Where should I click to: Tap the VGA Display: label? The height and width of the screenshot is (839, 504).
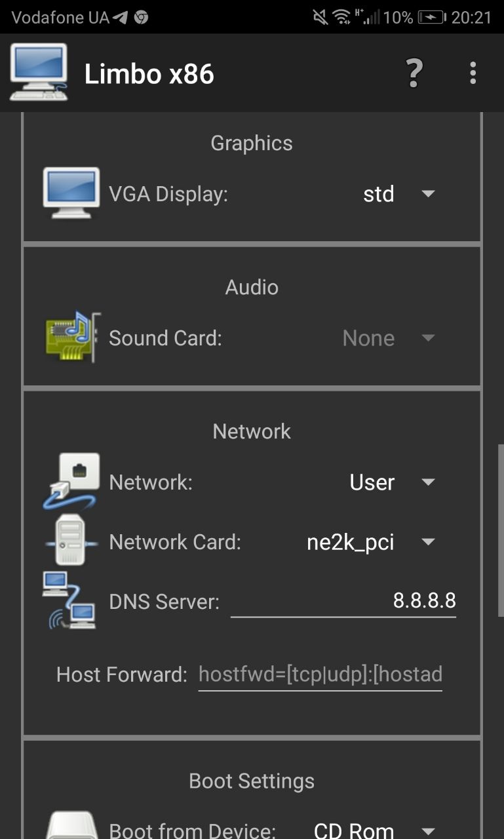(x=168, y=194)
